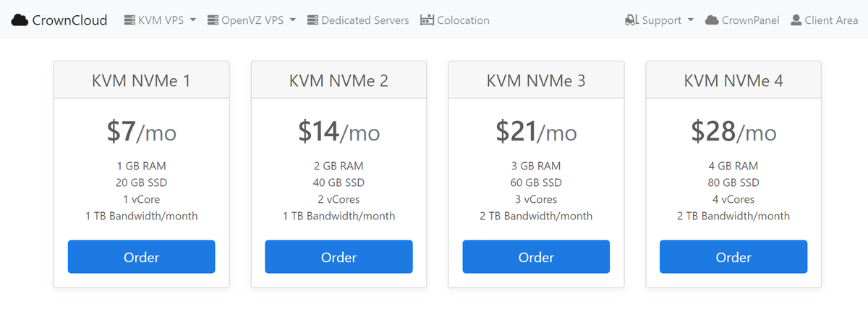Viewport: 868px width, 315px height.
Task: Order the KVM NVMe 2 plan
Action: 339,257
